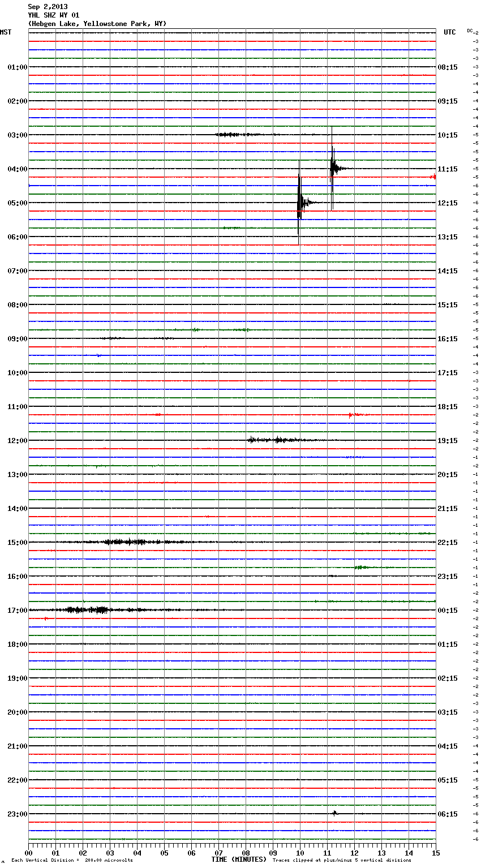
Task: Click the UTC time zone header
Action: (x=450, y=32)
